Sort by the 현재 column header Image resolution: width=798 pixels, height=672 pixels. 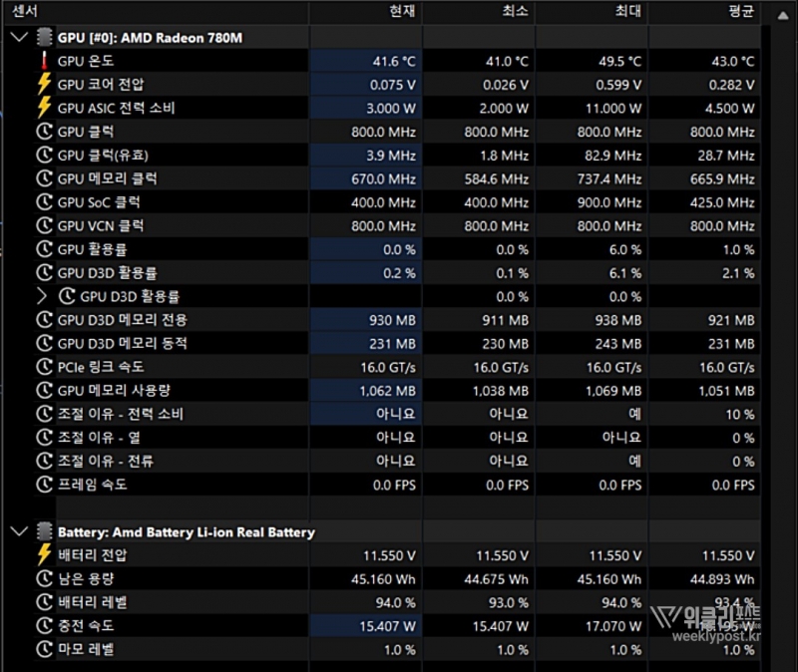(x=366, y=11)
